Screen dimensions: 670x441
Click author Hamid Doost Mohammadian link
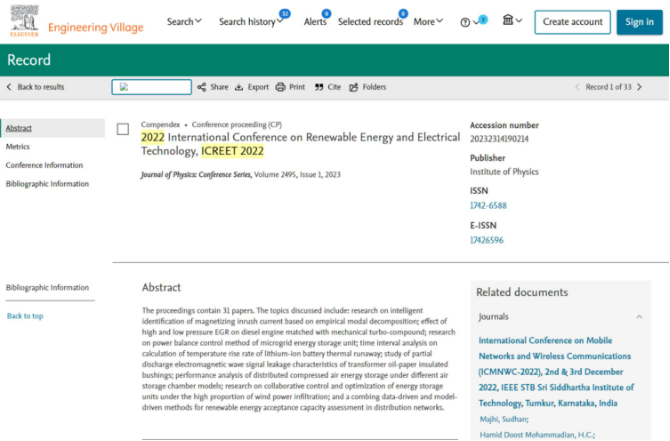[x=537, y=435]
